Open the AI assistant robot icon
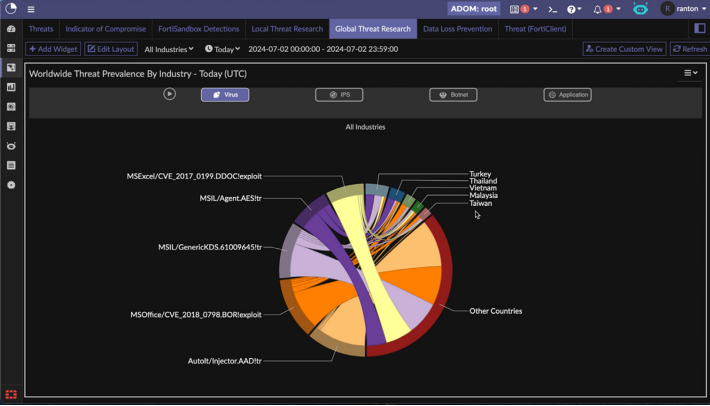 [640, 9]
